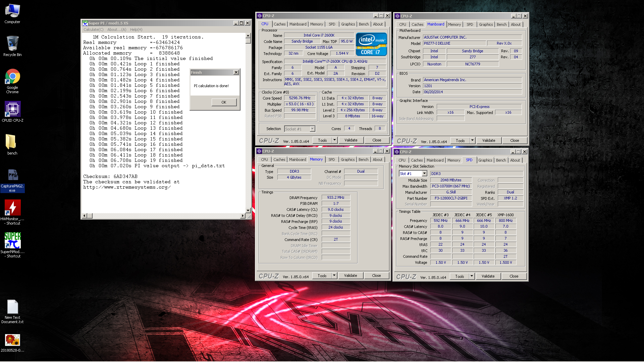Click CPU-Z icon in the SPD window title bar

pyautogui.click(x=397, y=152)
